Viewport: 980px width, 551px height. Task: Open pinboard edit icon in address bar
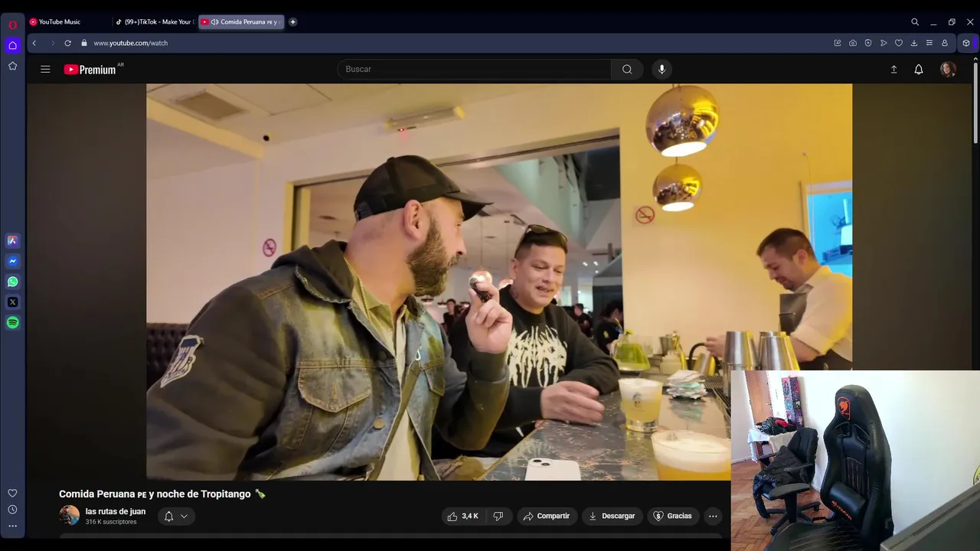(838, 43)
